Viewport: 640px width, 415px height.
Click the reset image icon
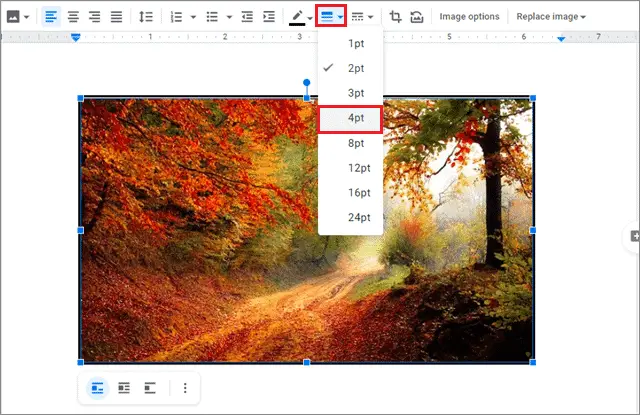417,17
